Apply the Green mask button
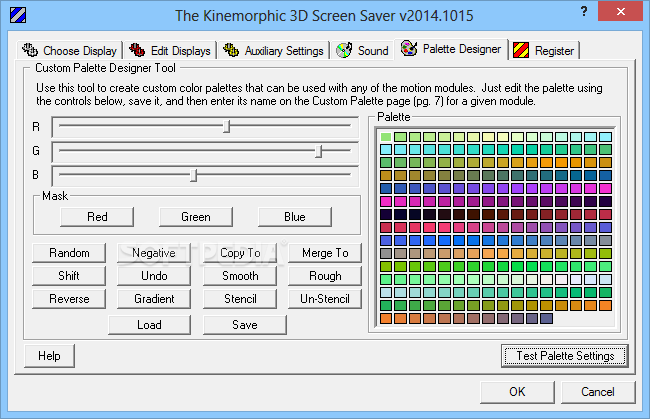 (196, 217)
